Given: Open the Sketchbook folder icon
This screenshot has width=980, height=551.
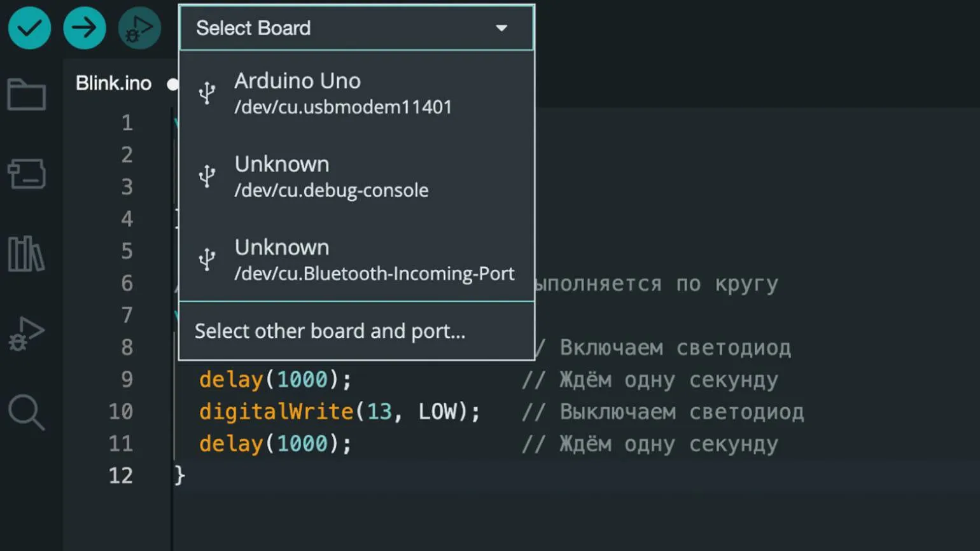Looking at the screenshot, I should pos(27,94).
